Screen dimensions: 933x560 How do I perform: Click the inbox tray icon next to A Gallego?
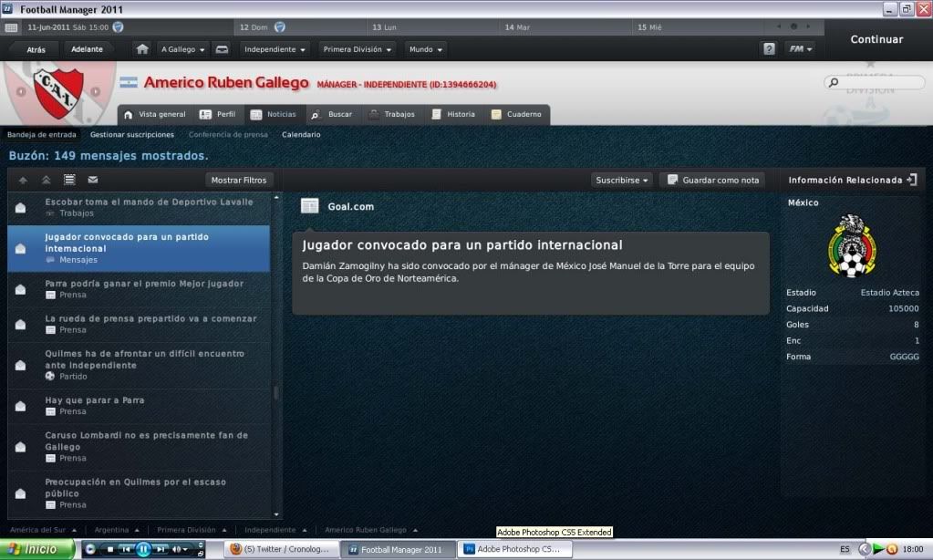pos(222,49)
